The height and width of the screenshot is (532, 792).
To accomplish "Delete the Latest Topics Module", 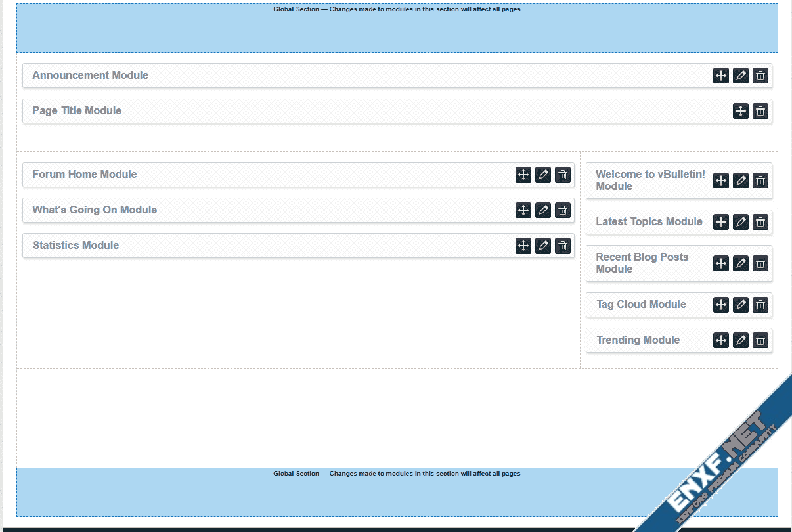I will click(x=760, y=222).
